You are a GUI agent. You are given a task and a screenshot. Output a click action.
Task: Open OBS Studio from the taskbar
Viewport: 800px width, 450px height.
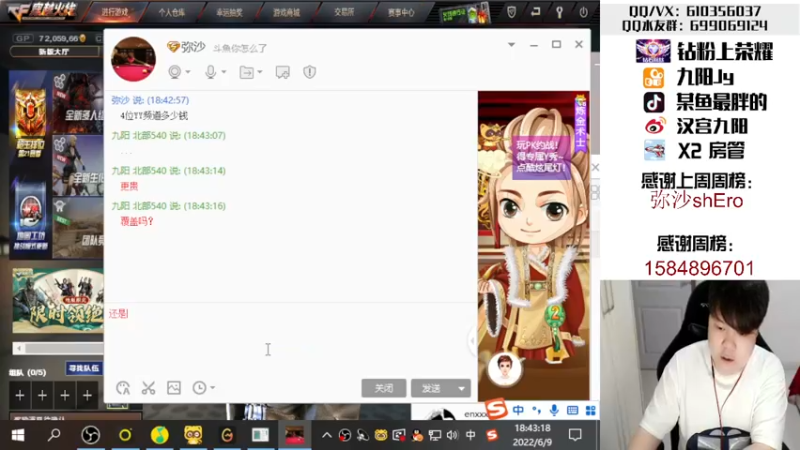click(x=90, y=435)
